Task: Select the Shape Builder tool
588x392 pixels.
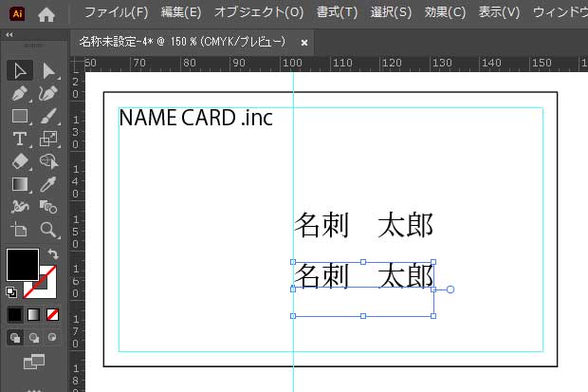Action: (x=48, y=161)
